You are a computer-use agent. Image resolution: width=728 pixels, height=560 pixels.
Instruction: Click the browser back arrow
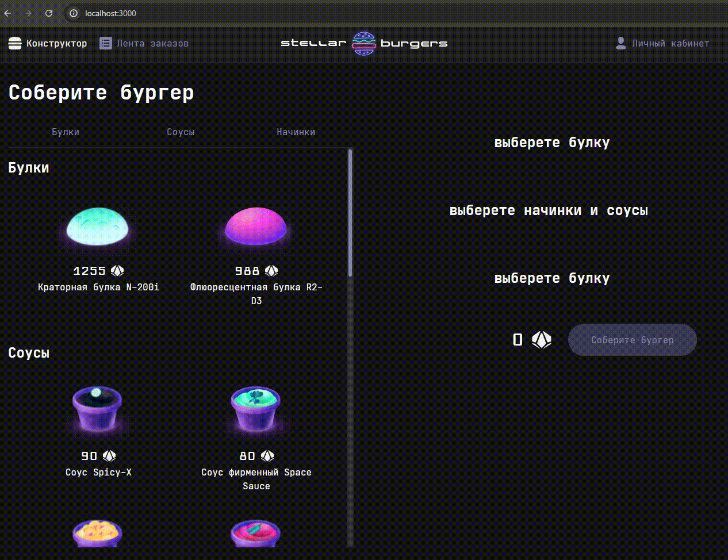(x=7, y=13)
